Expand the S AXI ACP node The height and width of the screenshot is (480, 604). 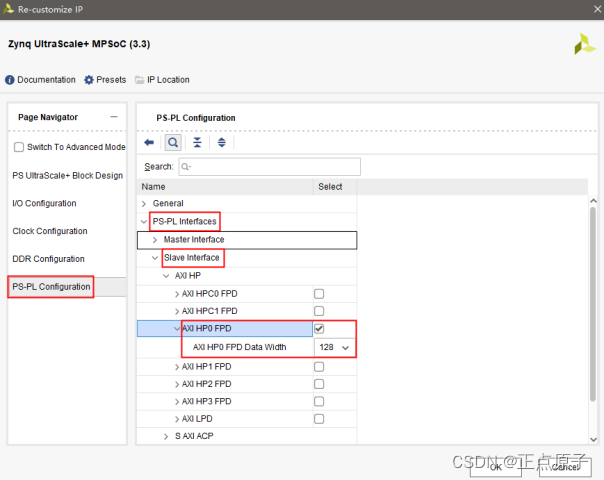tap(166, 436)
